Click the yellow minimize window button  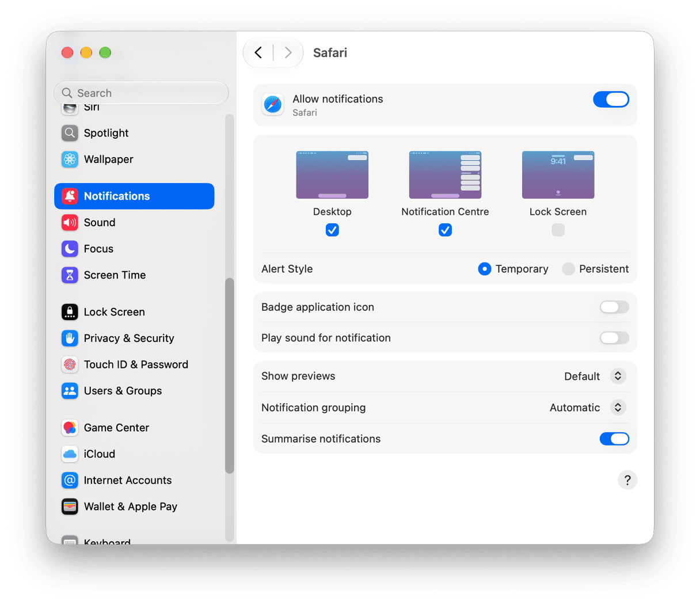86,53
